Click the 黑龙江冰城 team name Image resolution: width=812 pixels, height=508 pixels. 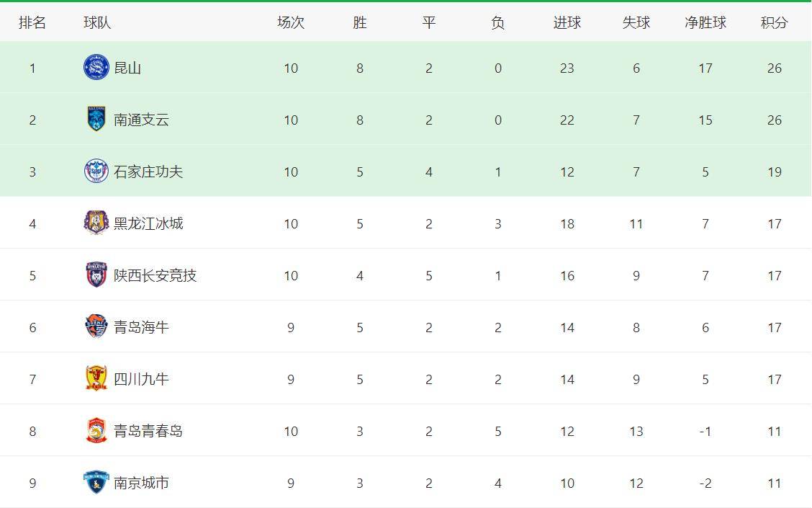(x=148, y=223)
